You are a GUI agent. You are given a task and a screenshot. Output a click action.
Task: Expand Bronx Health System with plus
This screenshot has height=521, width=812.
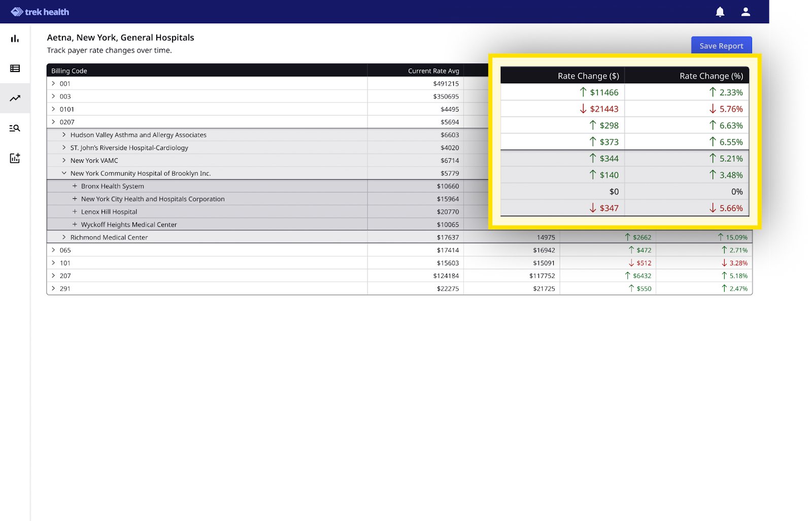[x=75, y=186]
